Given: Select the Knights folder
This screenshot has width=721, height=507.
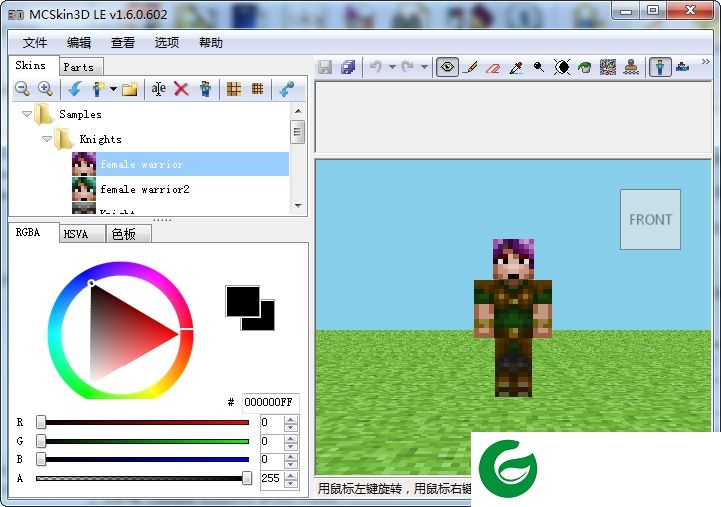Looking at the screenshot, I should pos(101,139).
